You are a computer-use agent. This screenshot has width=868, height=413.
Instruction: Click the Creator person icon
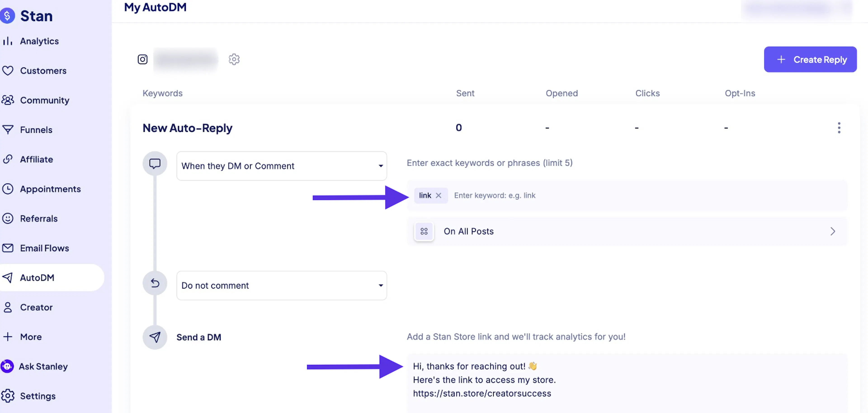(x=7, y=307)
